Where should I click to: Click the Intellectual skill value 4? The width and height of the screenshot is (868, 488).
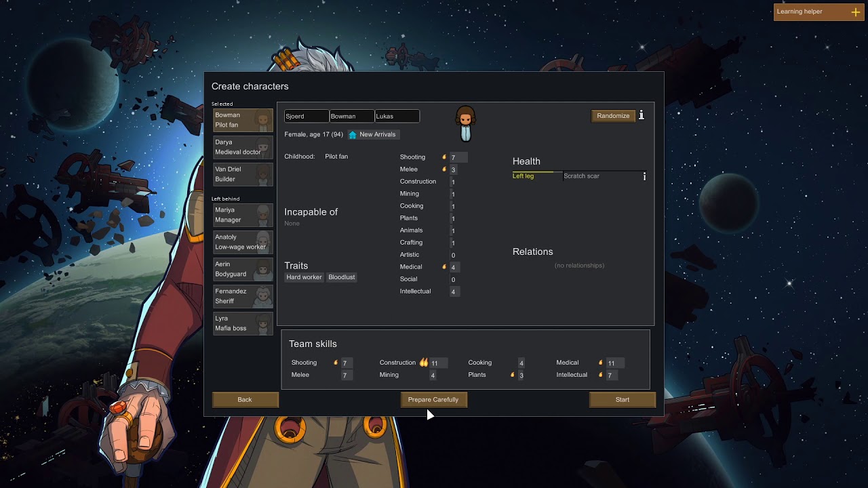tap(453, 292)
